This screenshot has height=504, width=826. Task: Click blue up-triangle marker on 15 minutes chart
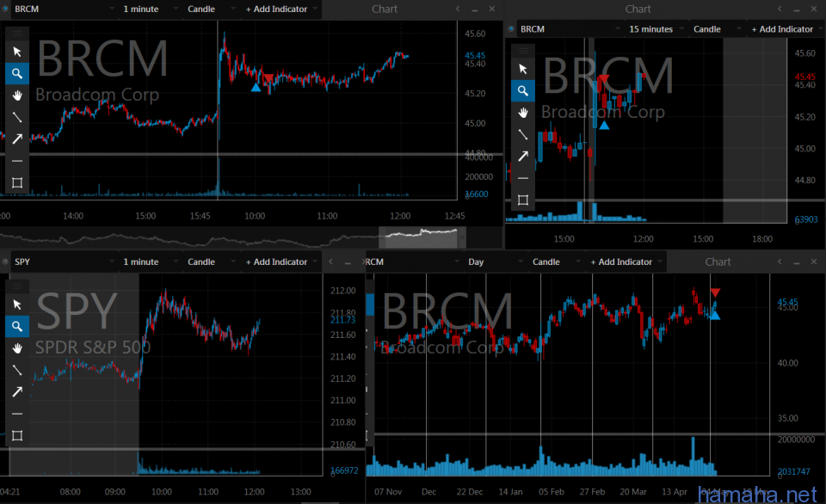tap(604, 126)
